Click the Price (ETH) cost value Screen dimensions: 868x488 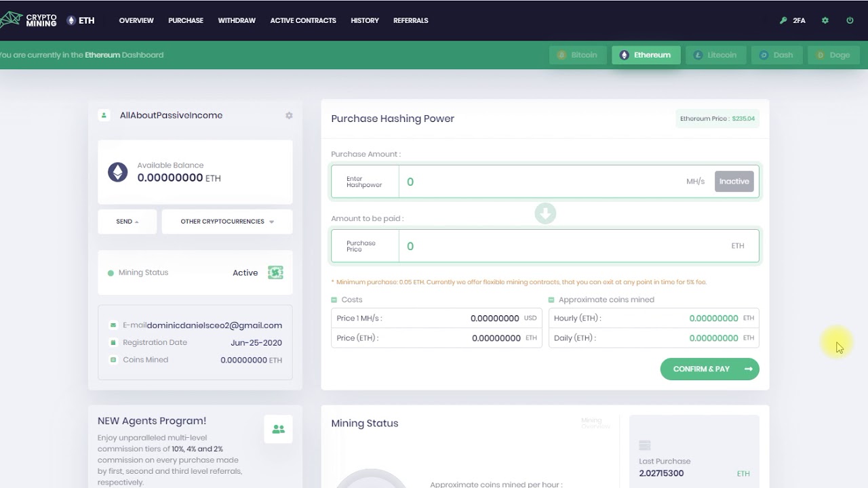496,338
